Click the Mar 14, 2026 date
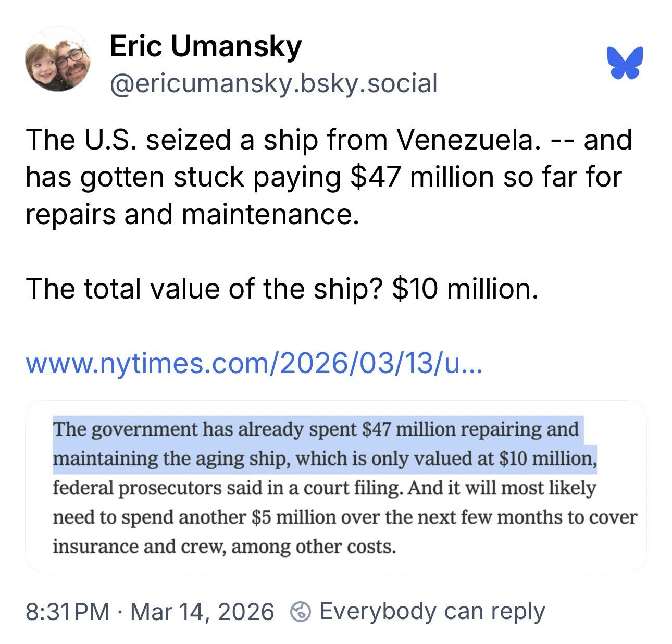Viewport: 672px width, 644px height. (x=202, y=611)
